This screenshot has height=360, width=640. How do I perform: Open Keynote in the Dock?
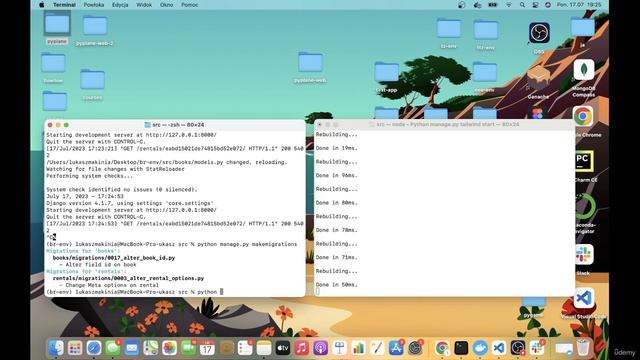[339, 348]
